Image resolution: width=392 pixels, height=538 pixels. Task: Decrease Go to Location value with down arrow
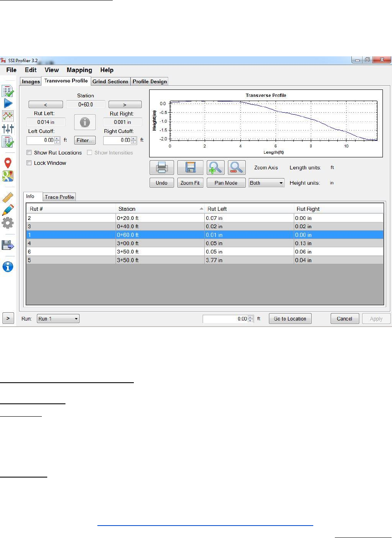click(250, 321)
